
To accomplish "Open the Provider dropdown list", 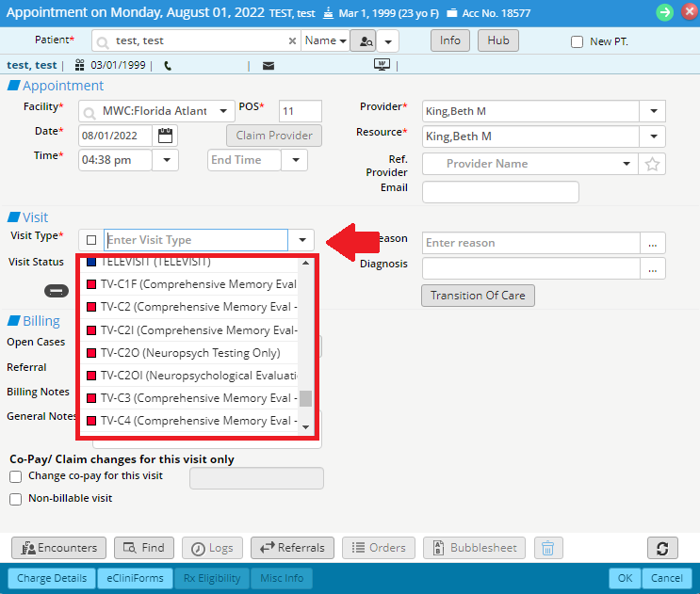I will pos(655,111).
